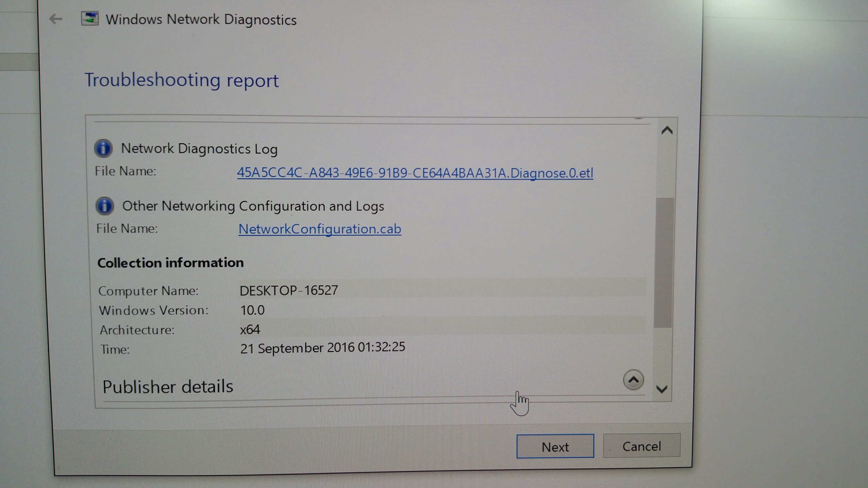
Task: Click the Next button
Action: [x=555, y=446]
